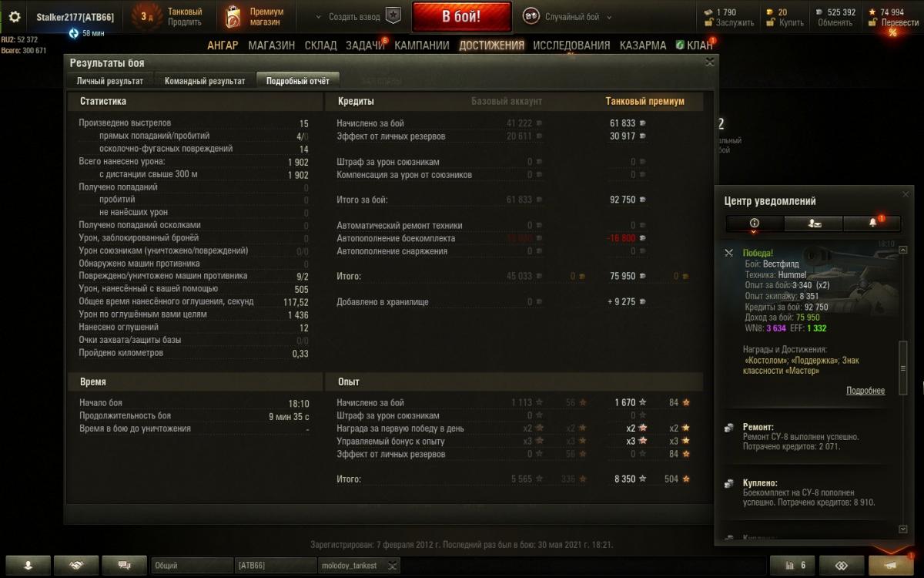Switch to Командный результат tab
The height and width of the screenshot is (578, 924).
tap(205, 81)
